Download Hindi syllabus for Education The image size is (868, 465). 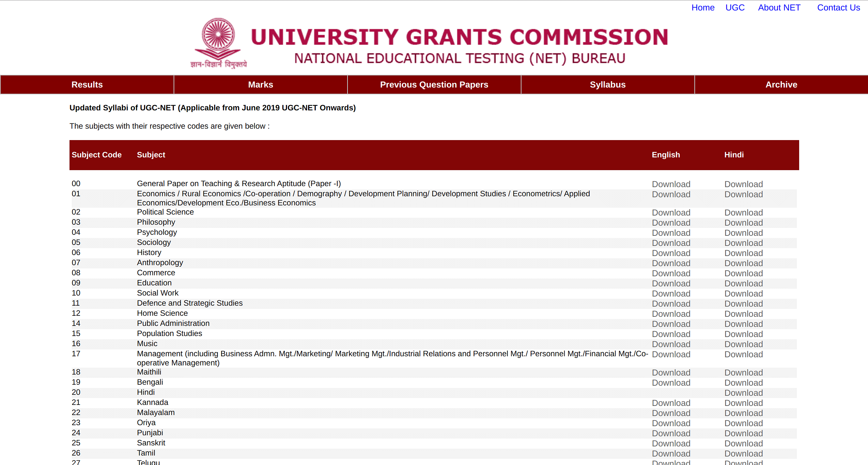click(x=743, y=283)
